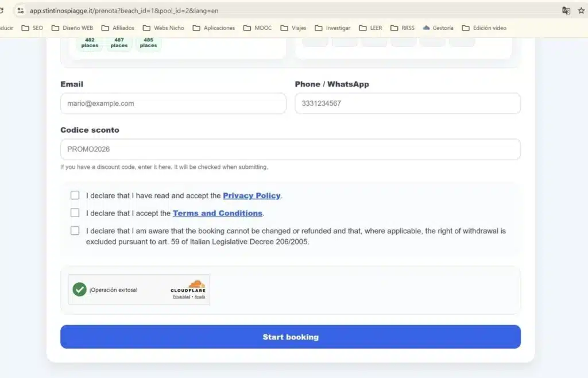
Task: Open the Gestoría bookmark
Action: [x=438, y=28]
